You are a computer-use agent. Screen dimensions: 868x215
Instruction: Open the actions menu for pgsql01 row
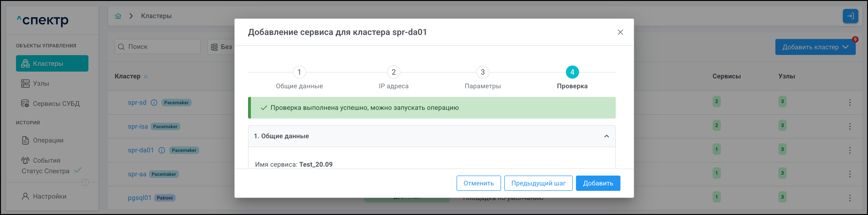(x=849, y=198)
